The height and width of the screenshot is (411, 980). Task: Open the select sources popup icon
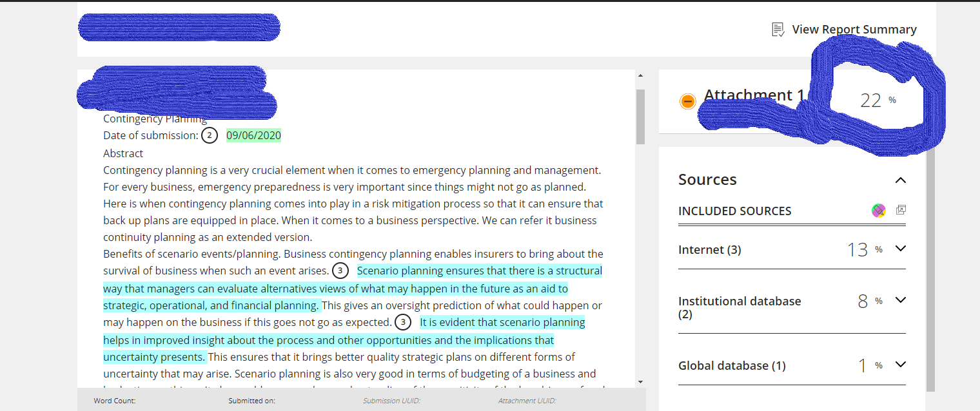click(901, 210)
